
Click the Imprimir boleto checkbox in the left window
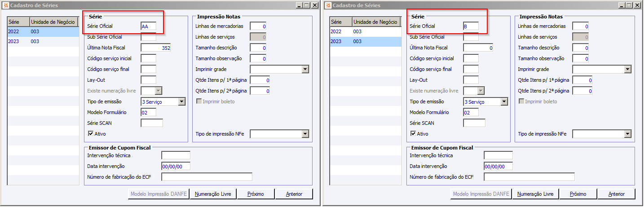(199, 101)
